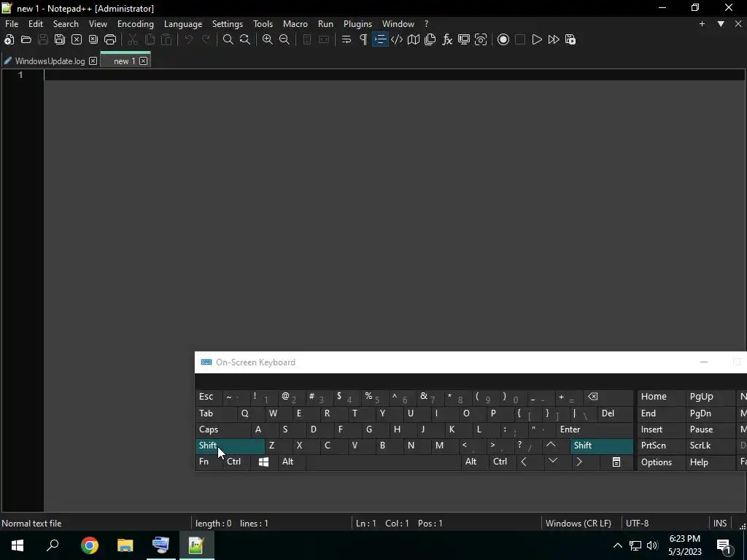Open Find with the magnifier icon
747x560 pixels.
[228, 39]
